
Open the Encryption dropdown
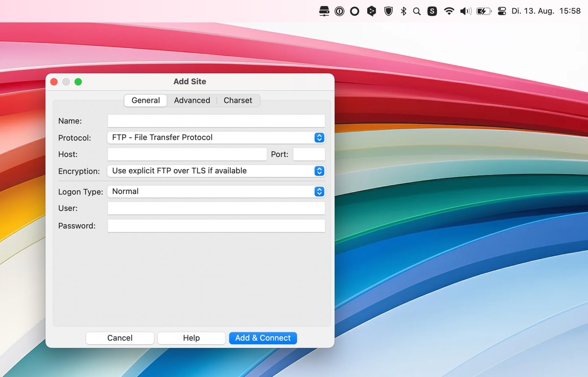(x=319, y=171)
